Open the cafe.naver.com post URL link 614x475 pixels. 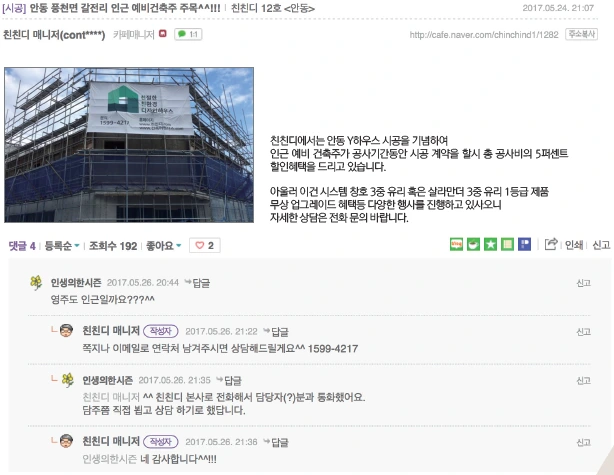coord(484,35)
